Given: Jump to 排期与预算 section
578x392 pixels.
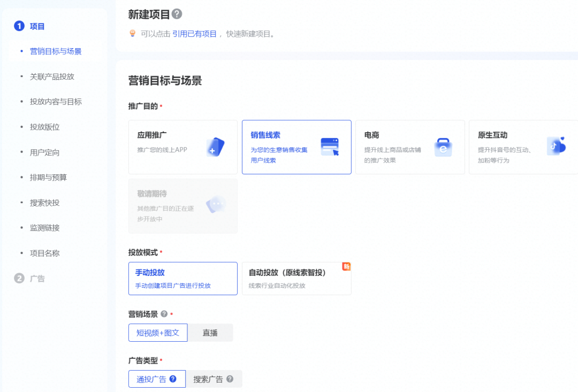Looking at the screenshot, I should 48,178.
